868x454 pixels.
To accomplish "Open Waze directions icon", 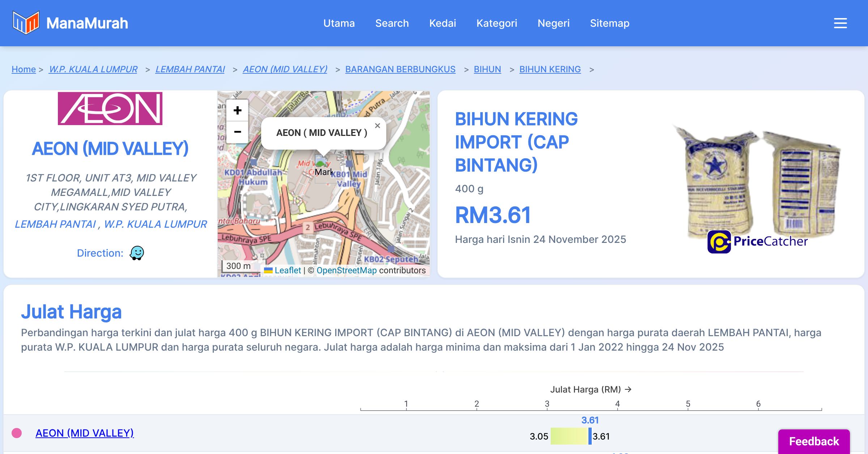I will click(137, 253).
